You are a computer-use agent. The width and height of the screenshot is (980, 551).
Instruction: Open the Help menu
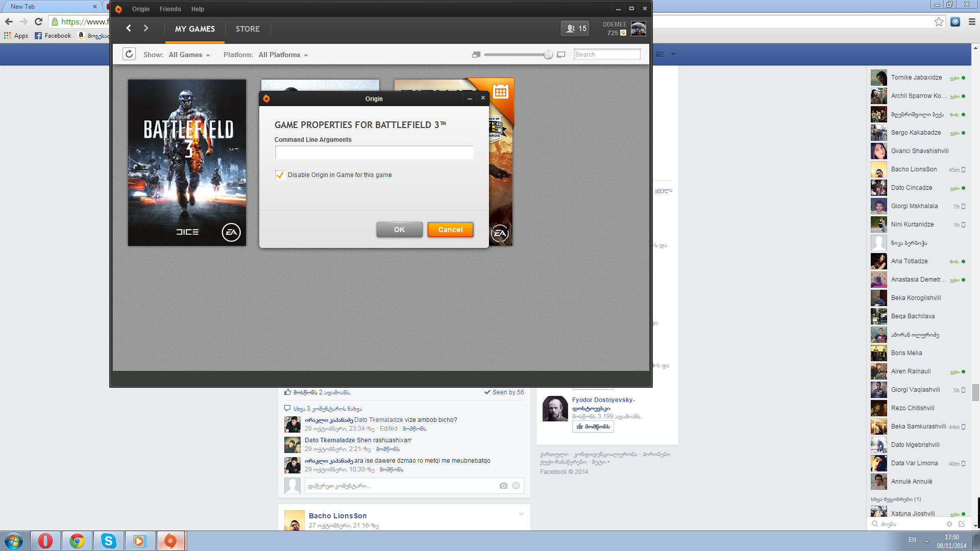(198, 9)
